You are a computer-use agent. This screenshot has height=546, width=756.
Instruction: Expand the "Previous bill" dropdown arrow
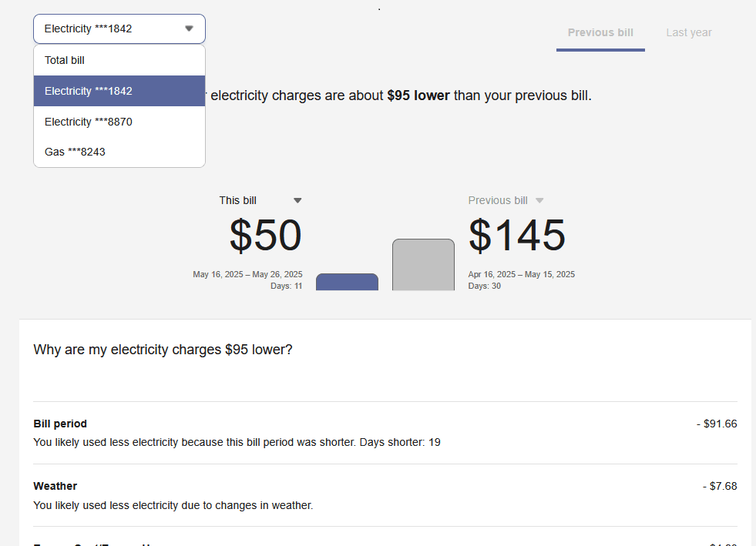pos(539,200)
